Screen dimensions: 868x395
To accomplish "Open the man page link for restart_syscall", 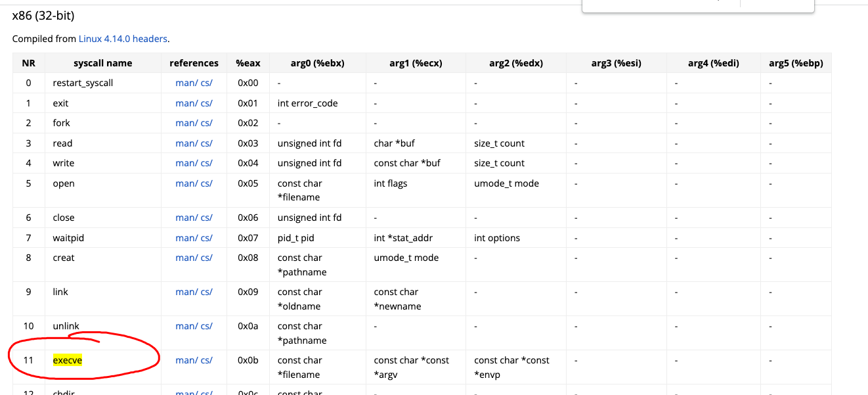I will pyautogui.click(x=186, y=83).
